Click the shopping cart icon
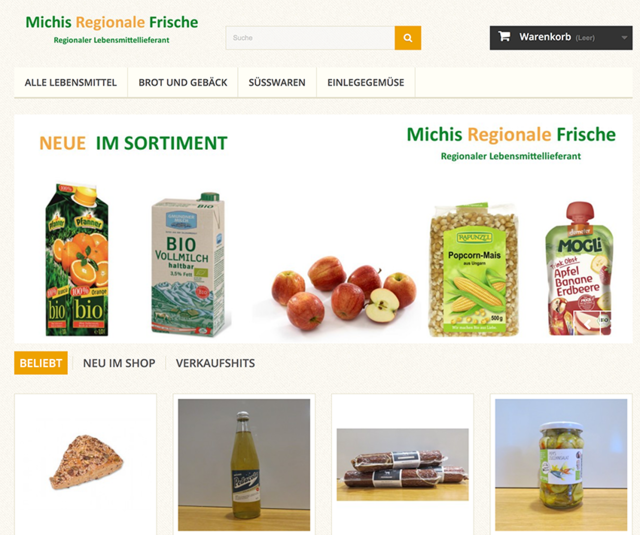The height and width of the screenshot is (535, 640). pos(504,37)
